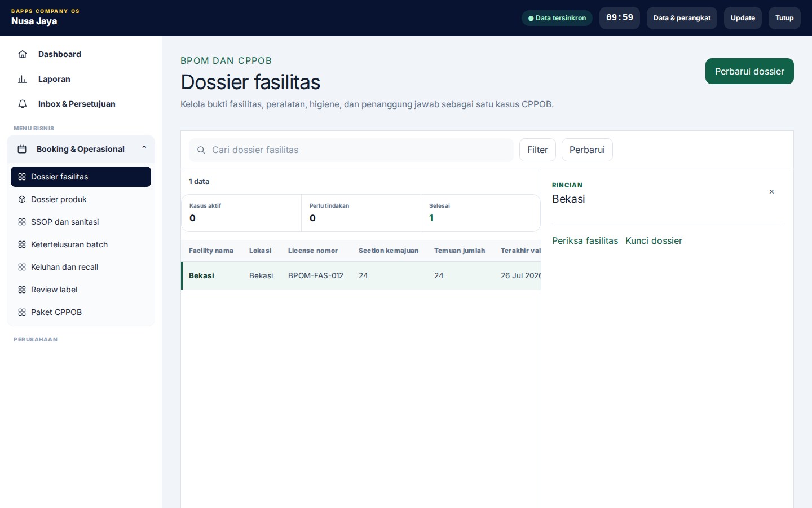Open the Dashboard menu item
The width and height of the screenshot is (812, 508).
[x=81, y=54]
